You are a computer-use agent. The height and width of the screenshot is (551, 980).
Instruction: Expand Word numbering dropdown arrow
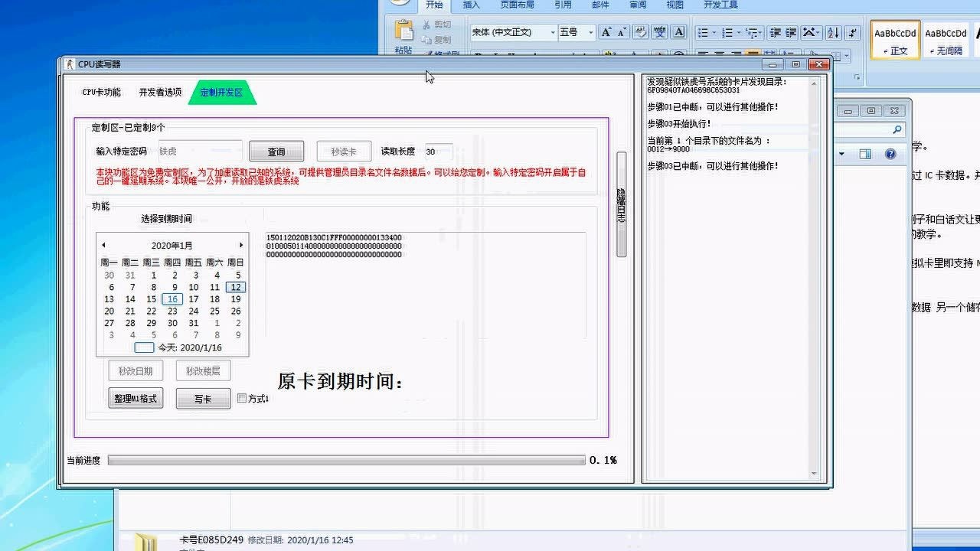(x=739, y=33)
